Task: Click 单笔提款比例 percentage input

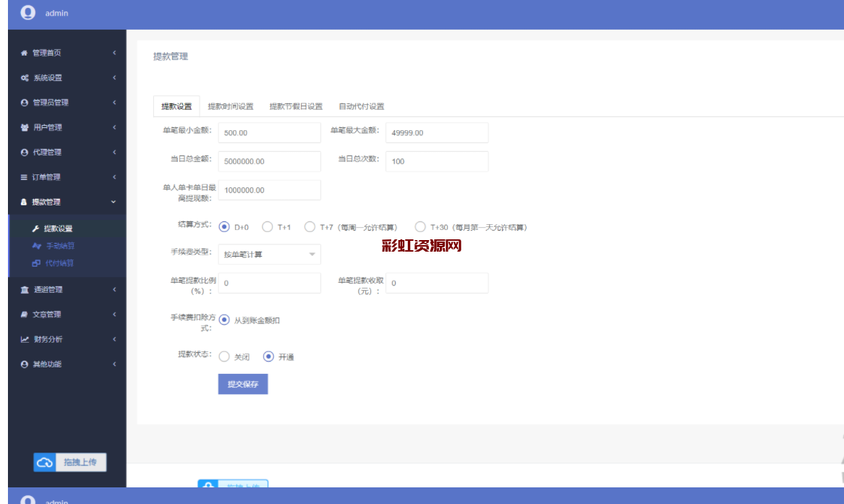Action: (269, 283)
